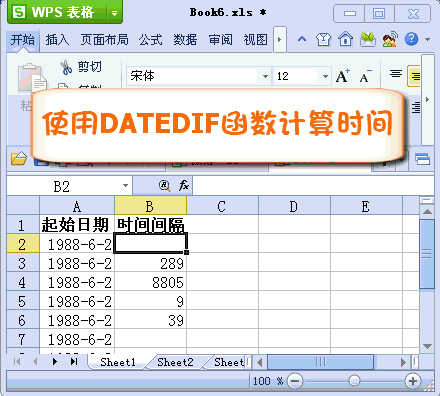
Task: Open the 视图 ribbon tab
Action: [x=255, y=40]
